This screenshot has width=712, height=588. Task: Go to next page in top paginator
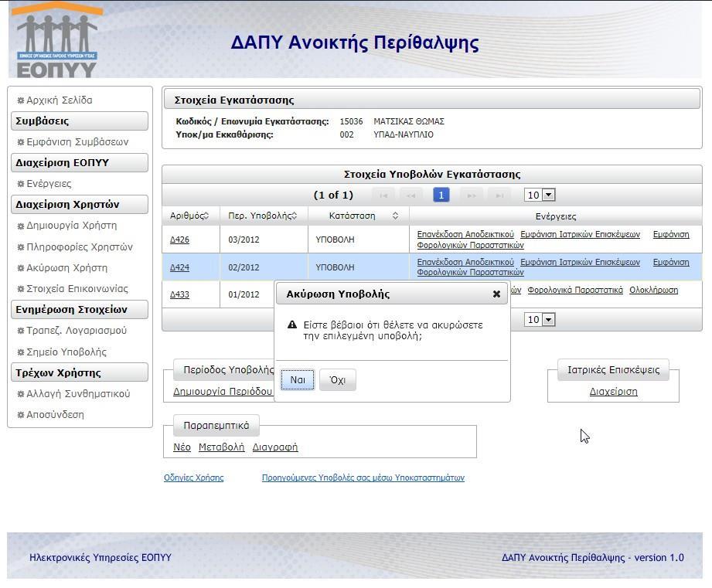(x=472, y=195)
